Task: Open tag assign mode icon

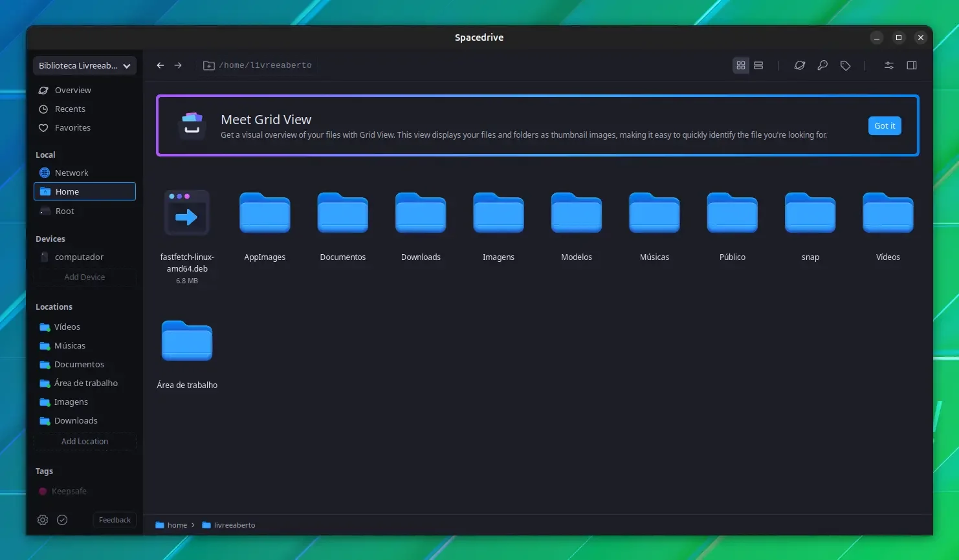Action: (845, 65)
